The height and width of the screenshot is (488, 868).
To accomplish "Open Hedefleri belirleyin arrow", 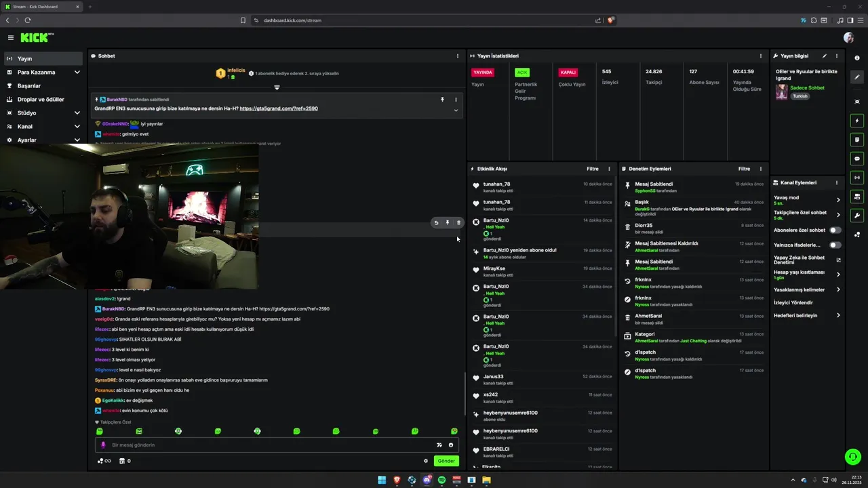I will coord(838,315).
